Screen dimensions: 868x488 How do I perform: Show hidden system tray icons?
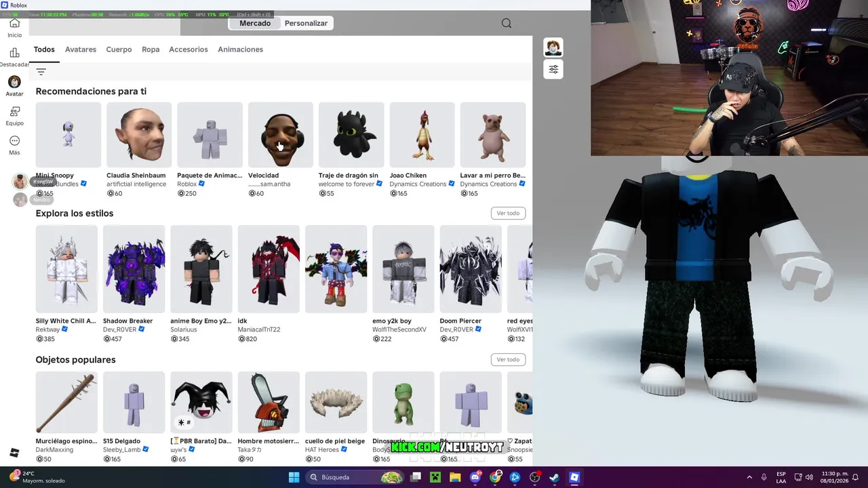(x=749, y=477)
